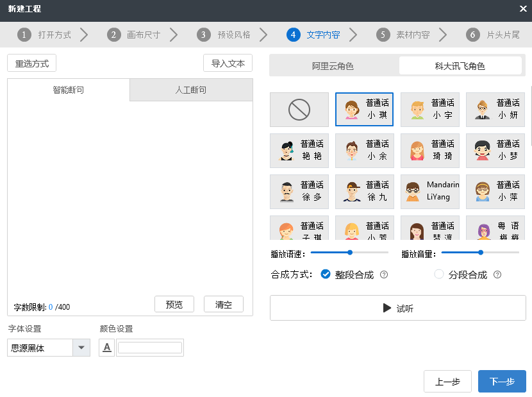Click the 下一步 button
This screenshot has height=397, width=532.
(x=502, y=382)
